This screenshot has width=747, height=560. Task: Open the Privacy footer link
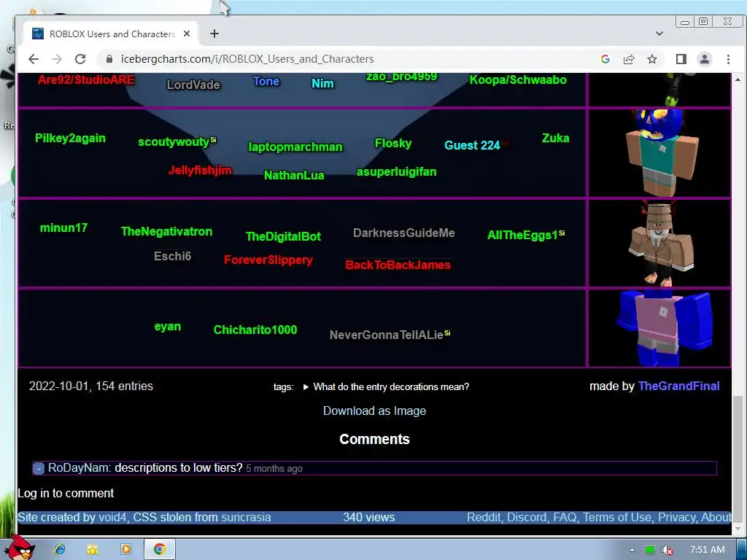pyautogui.click(x=676, y=518)
